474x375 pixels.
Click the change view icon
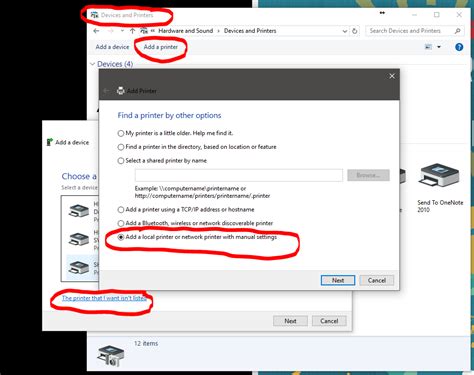428,47
